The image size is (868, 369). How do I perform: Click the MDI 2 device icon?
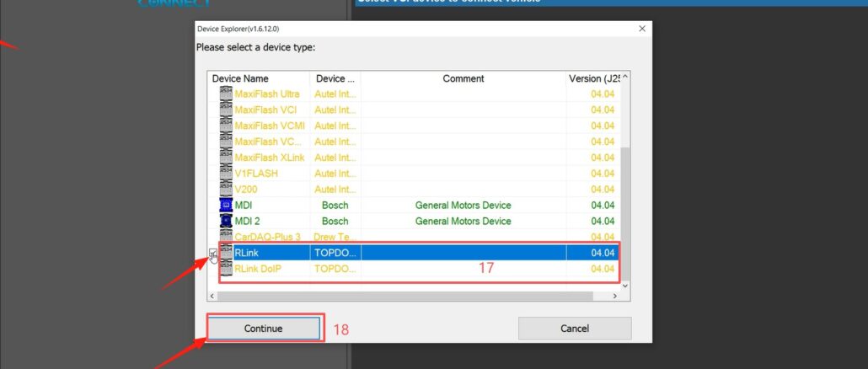[226, 221]
